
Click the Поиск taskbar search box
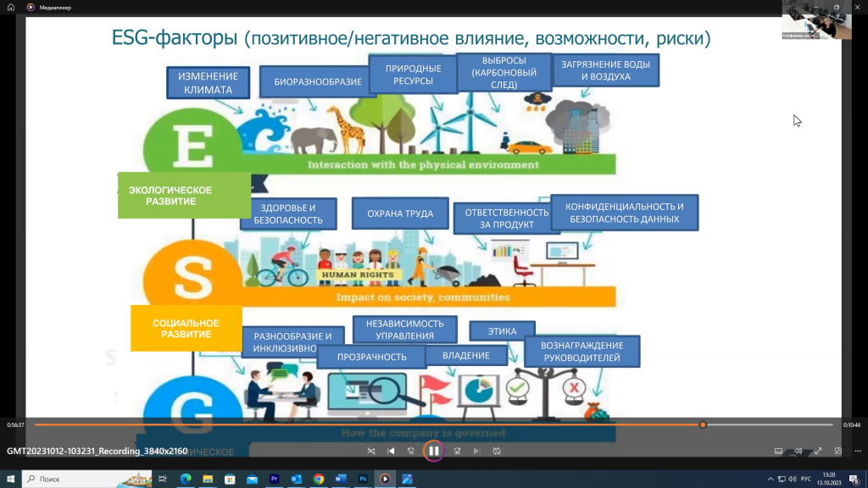tap(85, 479)
